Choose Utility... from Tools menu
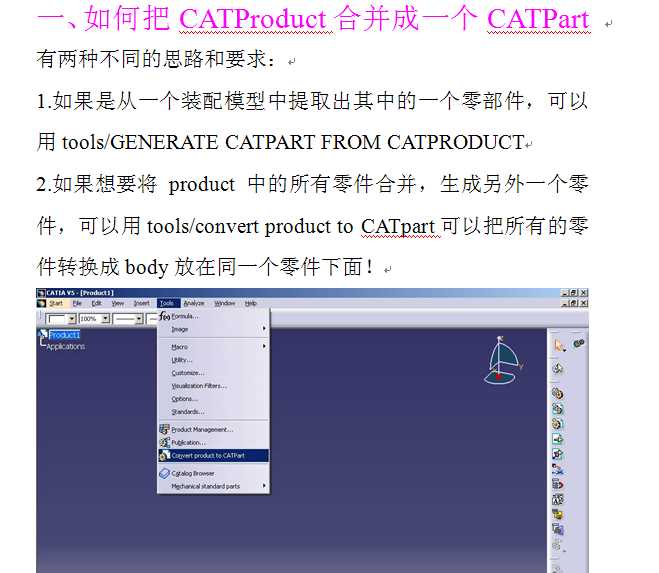The width and height of the screenshot is (659, 573). point(214,360)
